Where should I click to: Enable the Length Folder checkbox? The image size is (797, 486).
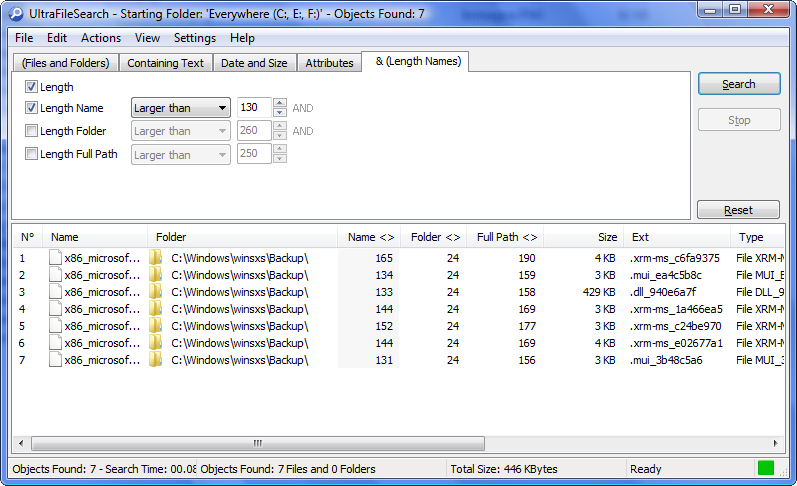[31, 131]
